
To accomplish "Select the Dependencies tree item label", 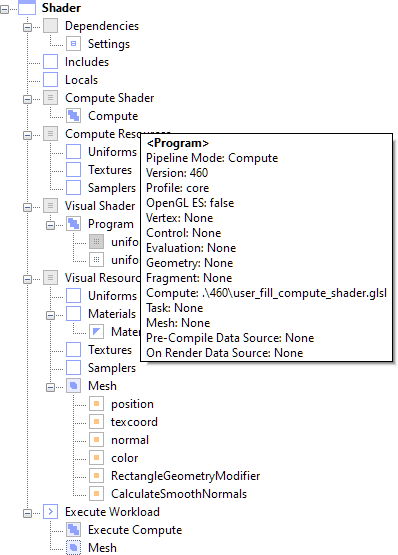I will click(102, 26).
